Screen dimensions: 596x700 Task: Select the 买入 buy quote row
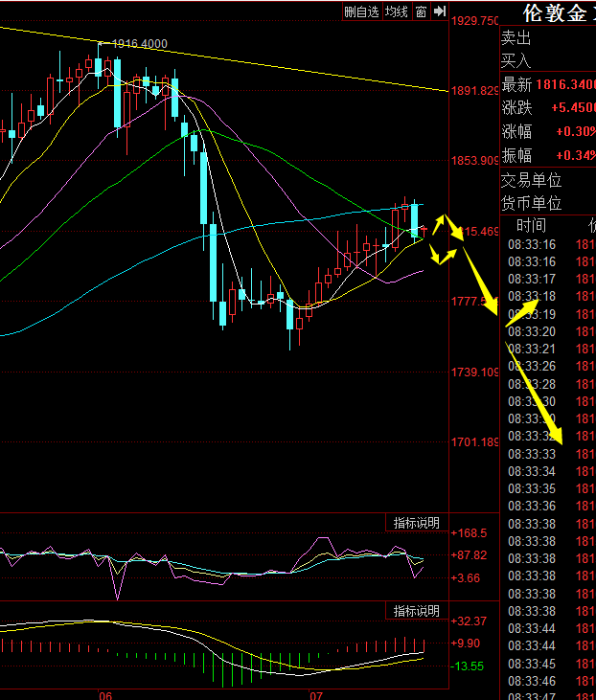546,61
